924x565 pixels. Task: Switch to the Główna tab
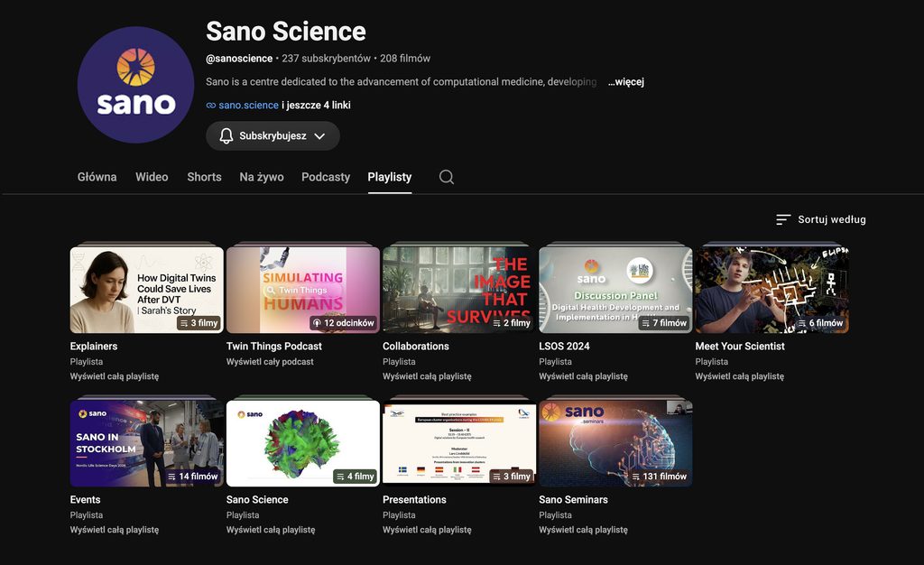97,177
